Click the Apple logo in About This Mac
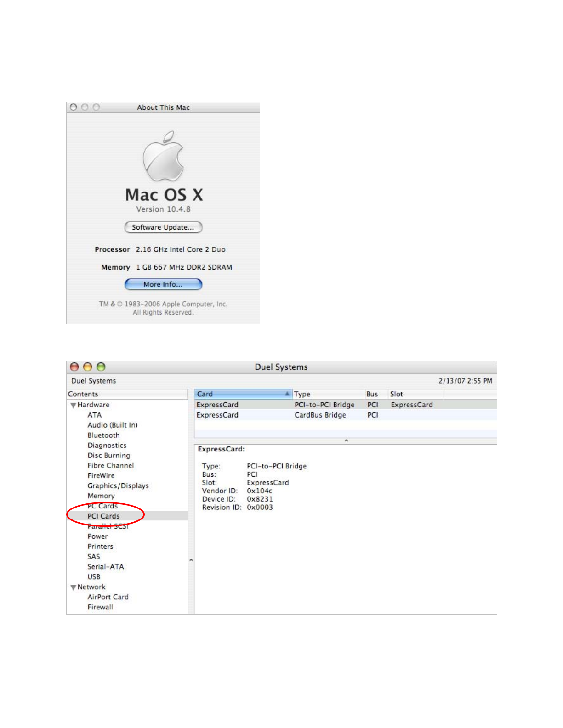Screen dimensions: 563x728 (163, 156)
